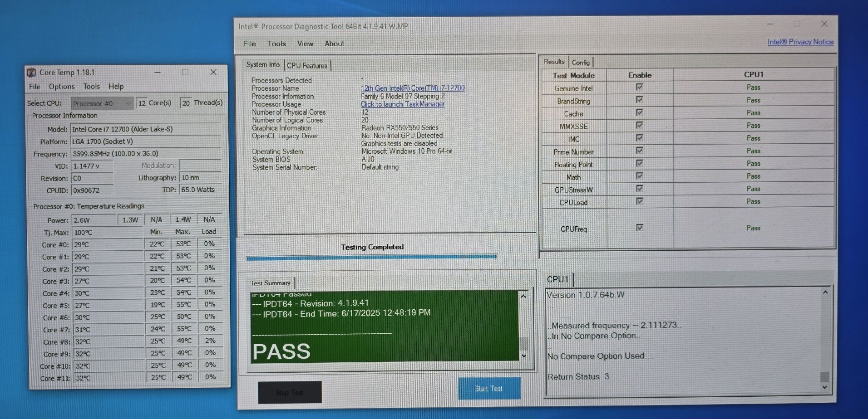
Task: Toggle the Cache test checkbox
Action: pyautogui.click(x=639, y=112)
